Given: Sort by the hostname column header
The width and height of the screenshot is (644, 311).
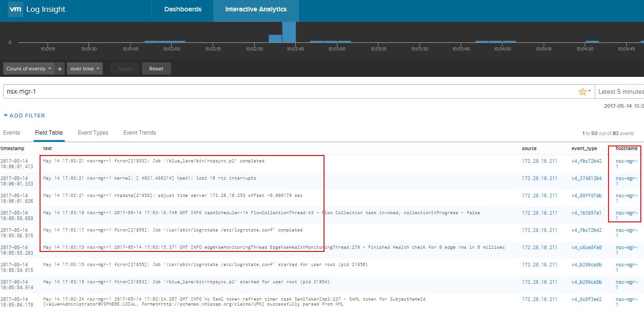Looking at the screenshot, I should (x=626, y=148).
